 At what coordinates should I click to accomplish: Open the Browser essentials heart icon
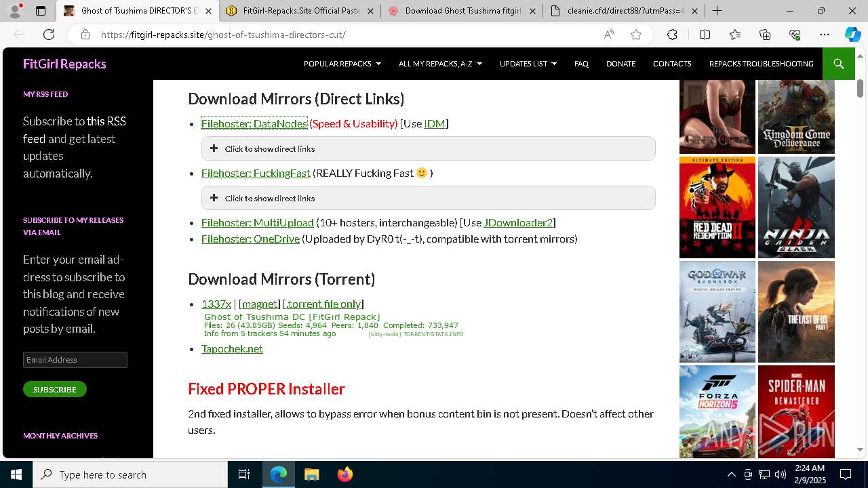795,35
